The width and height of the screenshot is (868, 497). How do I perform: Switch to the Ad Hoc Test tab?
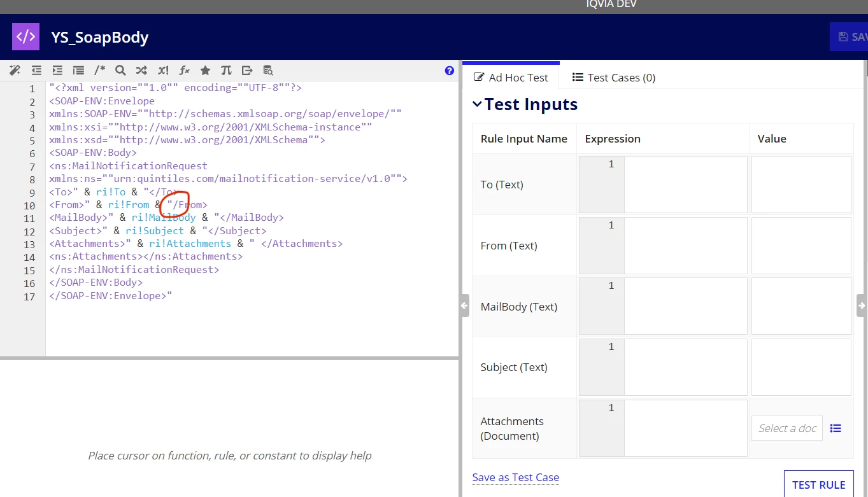click(511, 78)
